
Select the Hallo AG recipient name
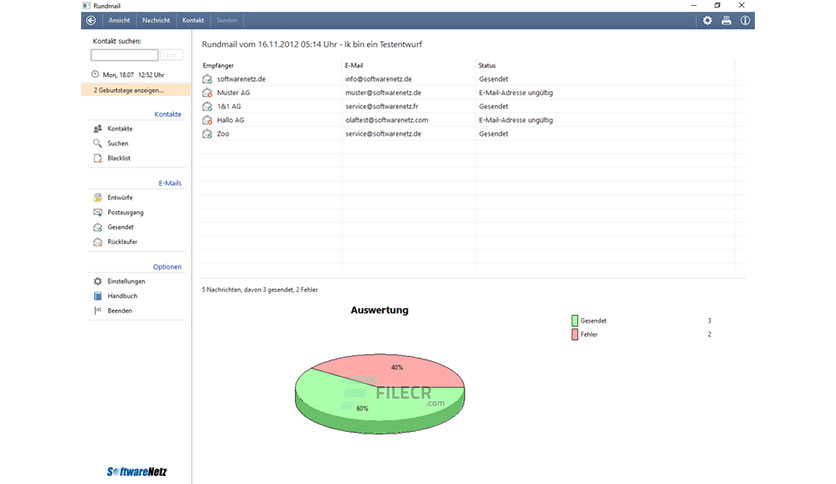coord(230,120)
